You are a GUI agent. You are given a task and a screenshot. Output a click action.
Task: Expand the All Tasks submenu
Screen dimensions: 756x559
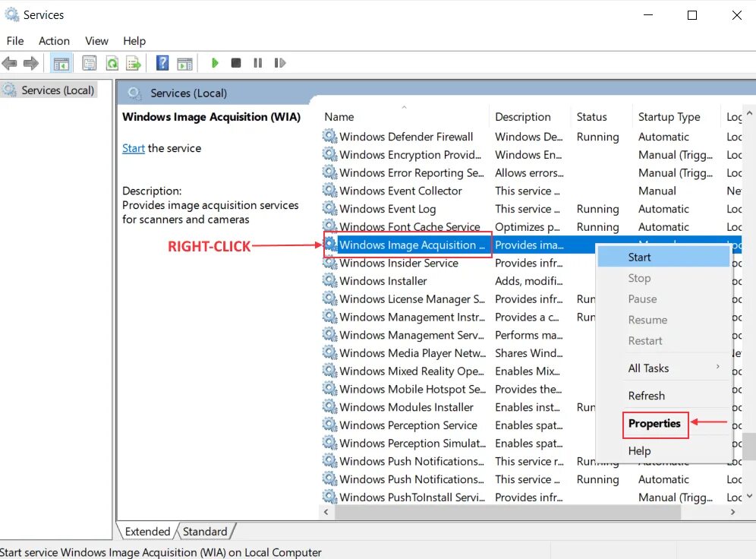[663, 368]
